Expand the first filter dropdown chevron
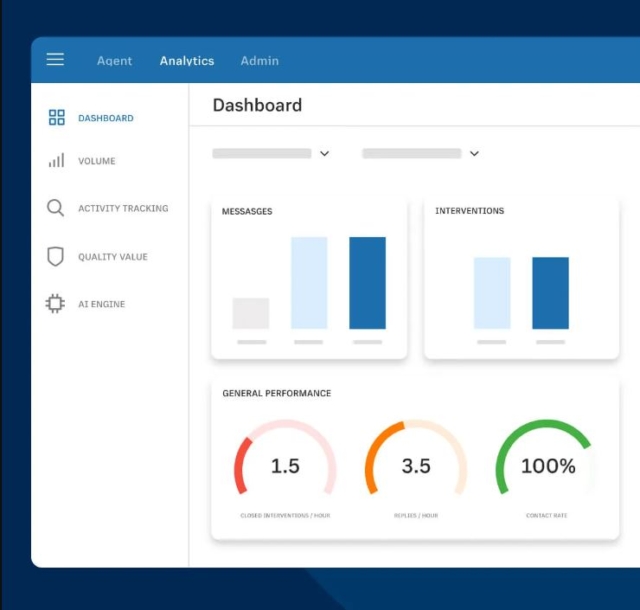Screen dimensions: 640x610 324,154
